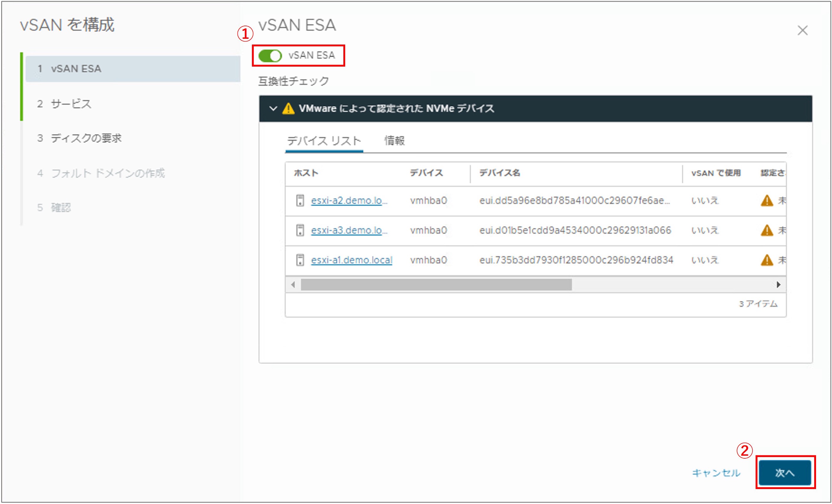The width and height of the screenshot is (832, 504).
Task: Click 次へ button to proceed
Action: point(785,473)
